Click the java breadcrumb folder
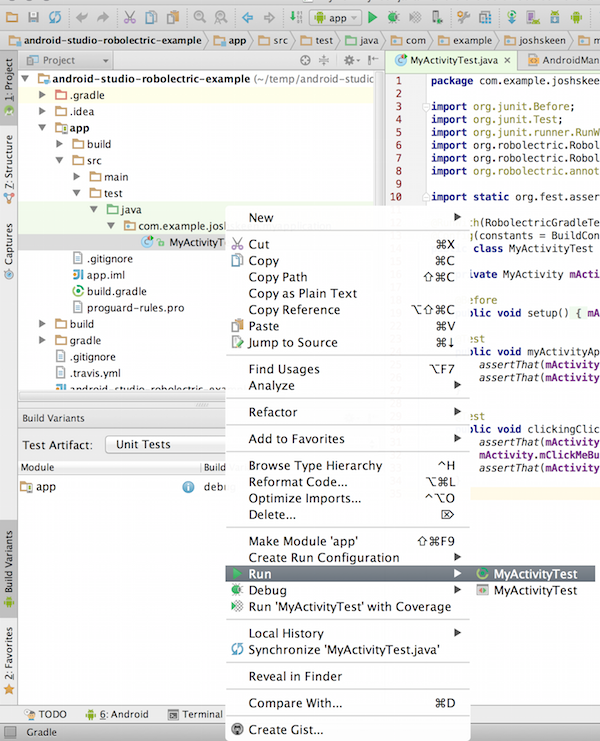The width and height of the screenshot is (600, 741). coord(362,41)
